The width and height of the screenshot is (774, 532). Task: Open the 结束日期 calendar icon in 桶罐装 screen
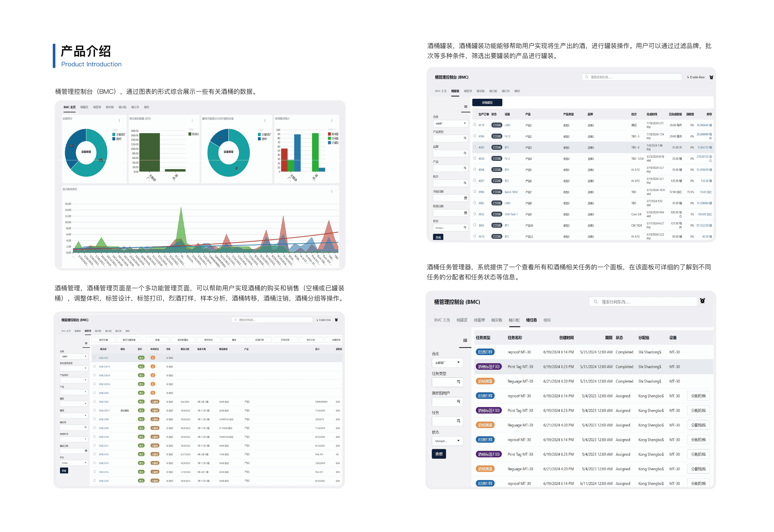466,213
